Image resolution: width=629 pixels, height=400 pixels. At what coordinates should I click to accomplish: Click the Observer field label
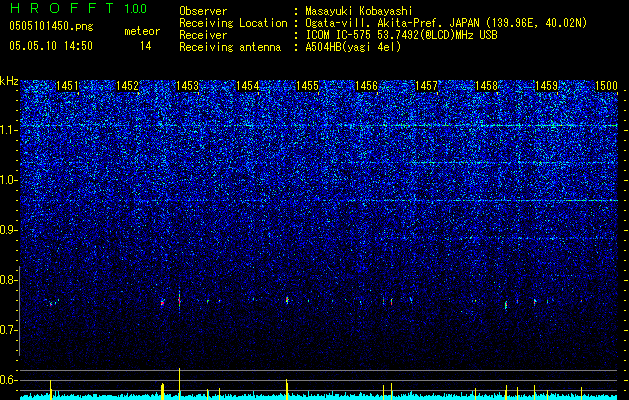[x=203, y=11]
